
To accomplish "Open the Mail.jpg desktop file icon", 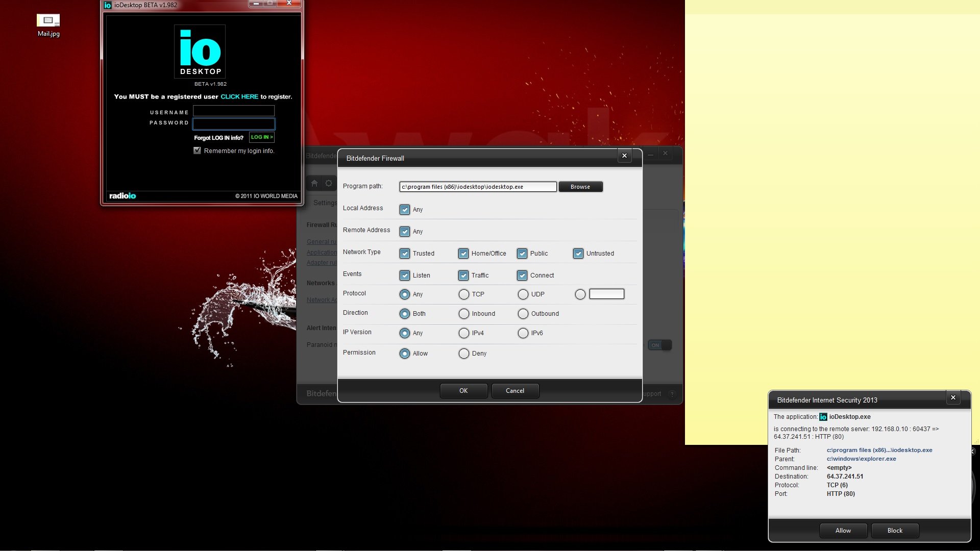I will (48, 21).
